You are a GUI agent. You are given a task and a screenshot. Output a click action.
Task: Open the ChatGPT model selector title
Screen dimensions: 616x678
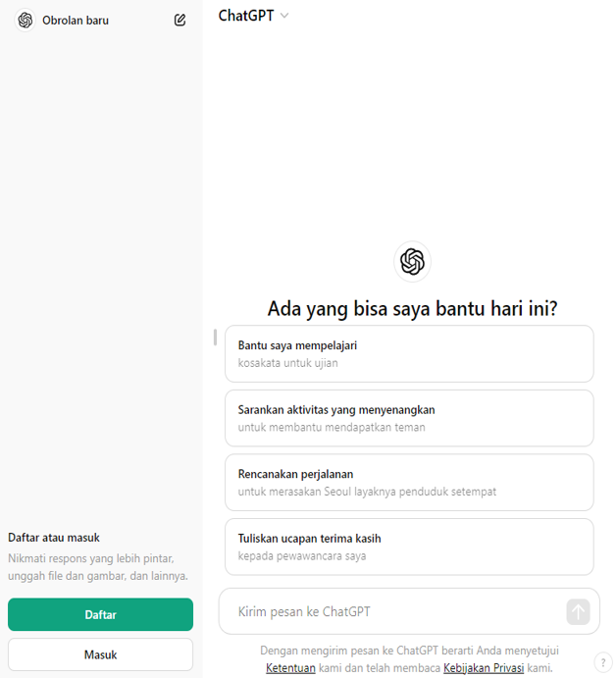pos(246,16)
